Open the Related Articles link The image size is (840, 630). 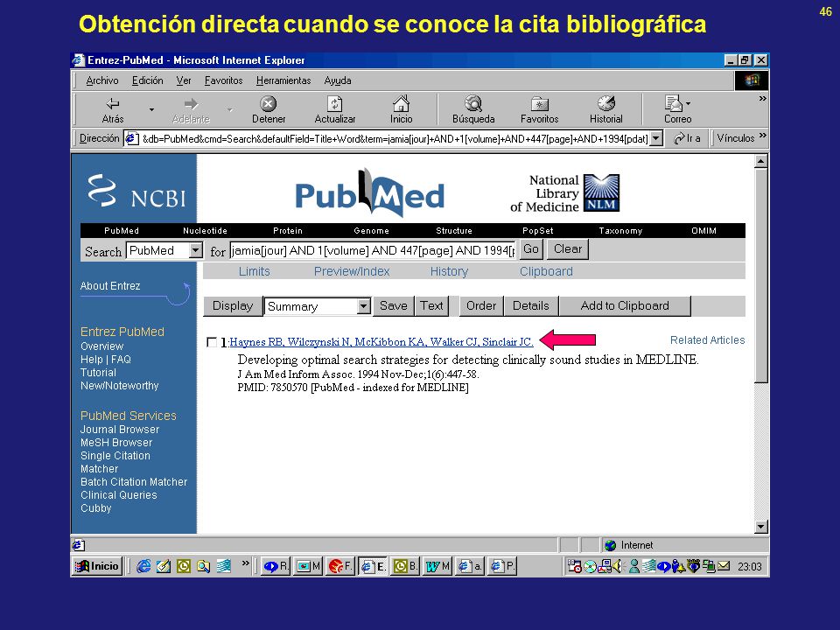(707, 340)
